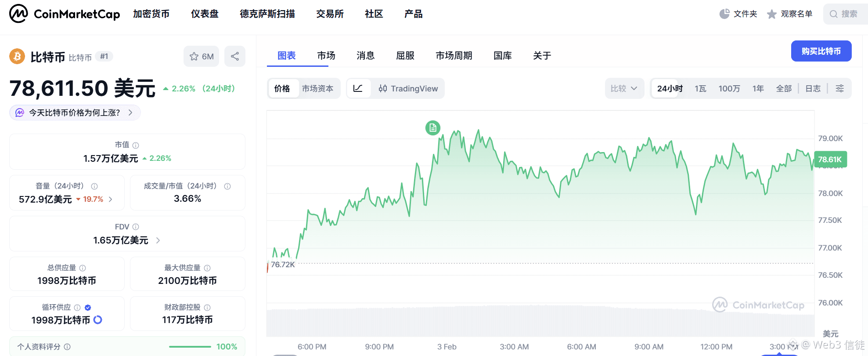The width and height of the screenshot is (868, 356).
Task: Show info for 音量（24小时）
Action: pos(94,186)
